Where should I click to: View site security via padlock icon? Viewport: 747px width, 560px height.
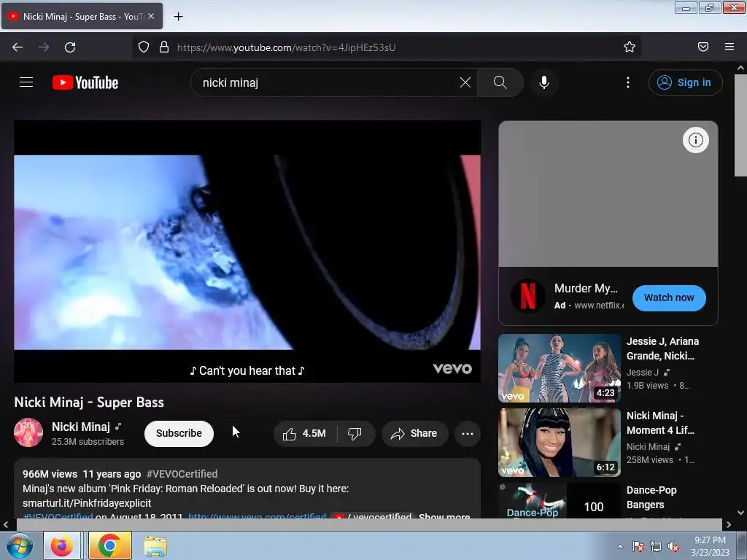(164, 47)
